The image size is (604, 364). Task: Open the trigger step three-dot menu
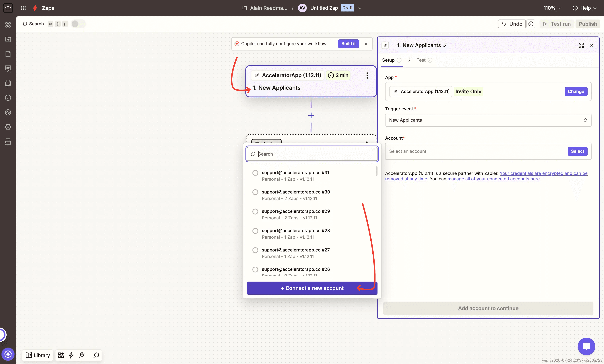(367, 75)
